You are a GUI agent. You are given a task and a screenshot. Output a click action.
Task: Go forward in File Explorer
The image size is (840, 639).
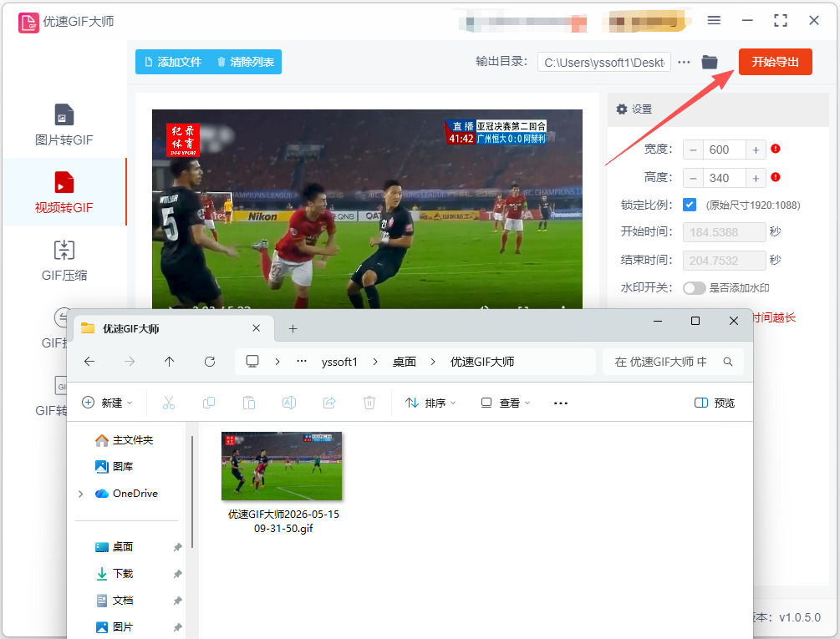[129, 362]
